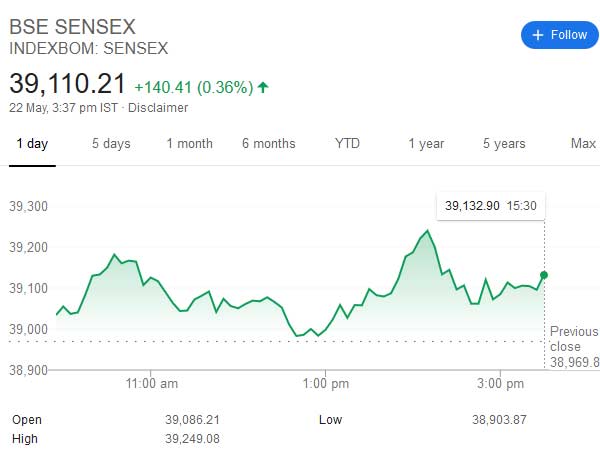This screenshot has height=450, width=600.
Task: Click the 3:00 pm axis marker
Action: 500,383
